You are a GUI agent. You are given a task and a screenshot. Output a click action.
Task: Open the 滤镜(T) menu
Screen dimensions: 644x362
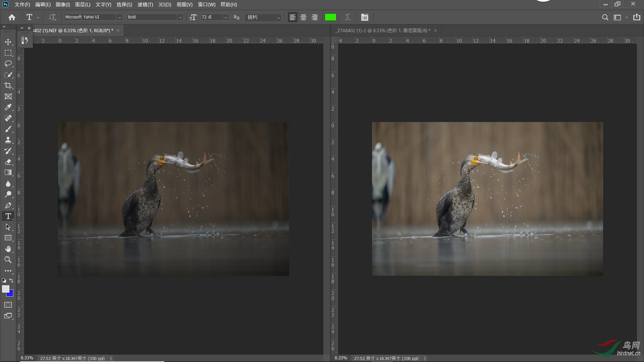point(145,5)
